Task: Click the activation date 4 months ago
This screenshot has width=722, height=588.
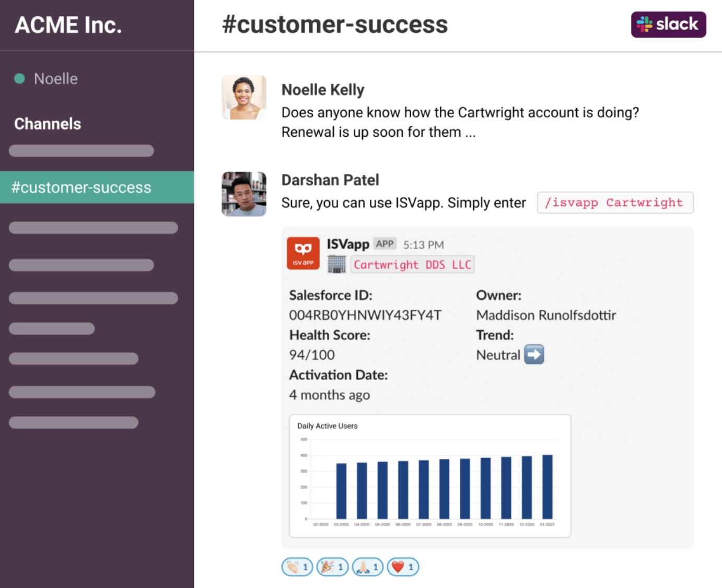Action: (330, 395)
